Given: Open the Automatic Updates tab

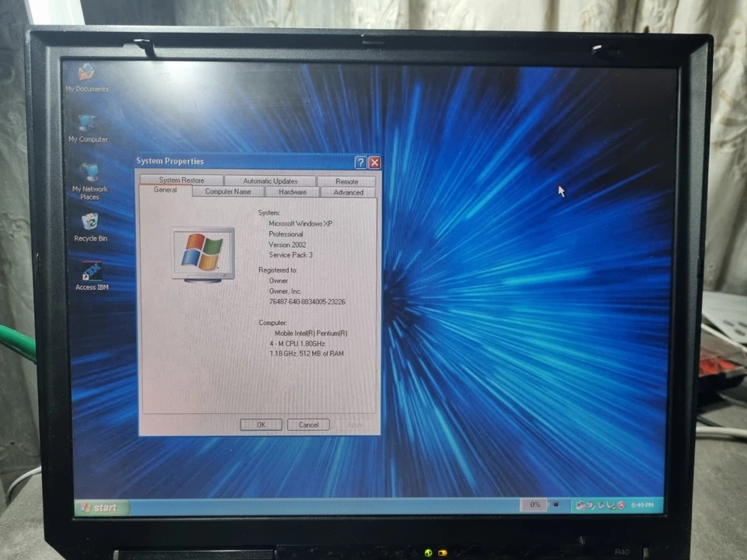Looking at the screenshot, I should (x=269, y=180).
